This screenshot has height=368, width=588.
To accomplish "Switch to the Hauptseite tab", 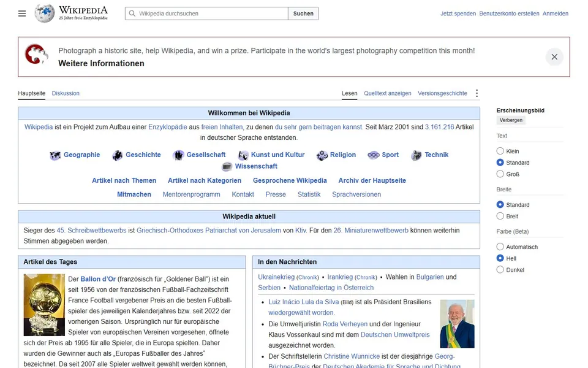I will [31, 93].
